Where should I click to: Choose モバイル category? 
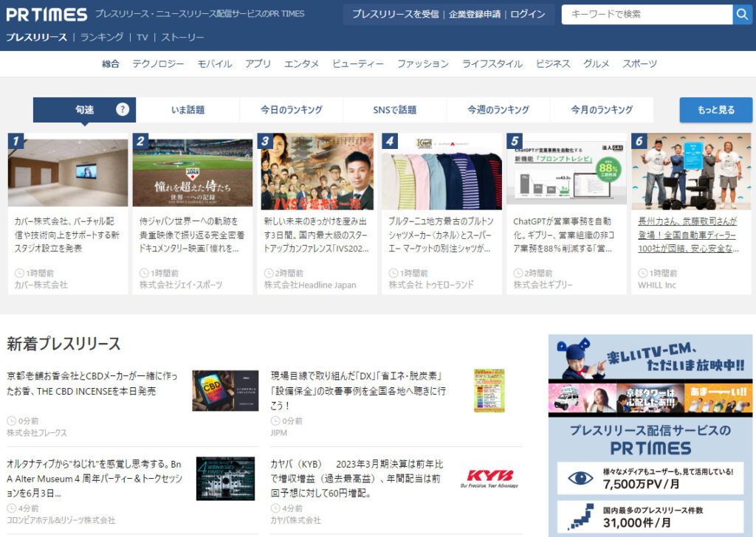(215, 63)
